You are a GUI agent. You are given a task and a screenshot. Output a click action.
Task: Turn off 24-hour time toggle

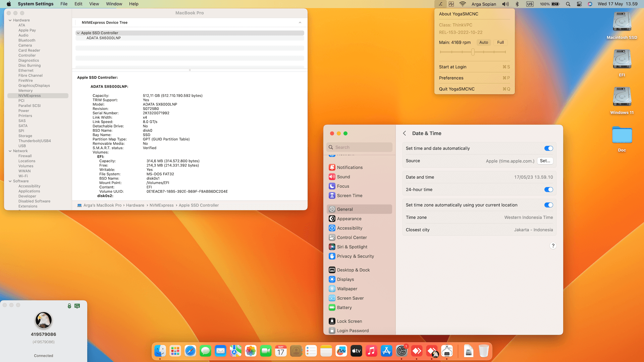coord(548,190)
